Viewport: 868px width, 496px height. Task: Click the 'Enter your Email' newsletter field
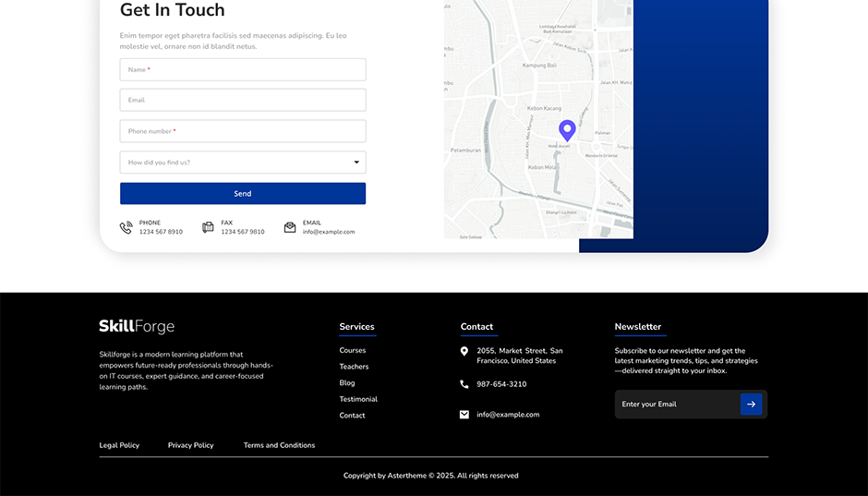(677, 404)
